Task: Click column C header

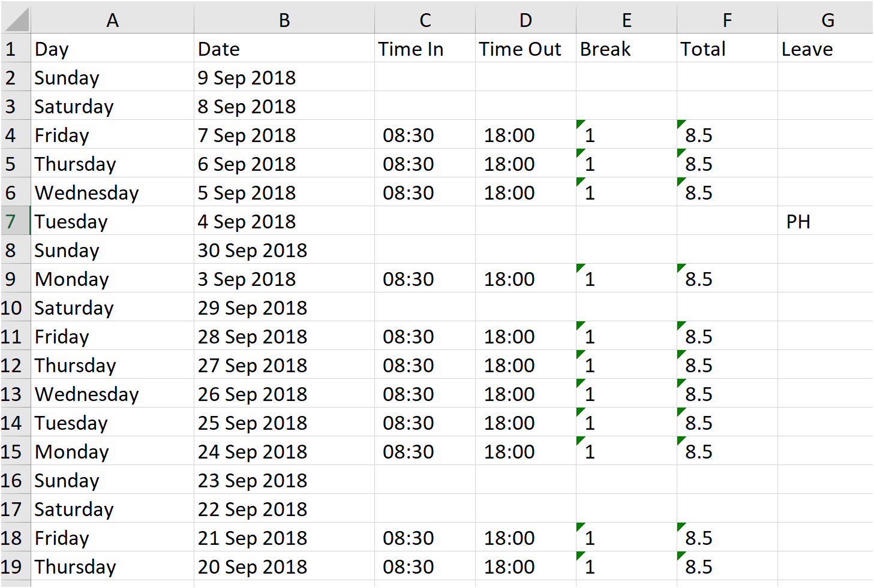Action: tap(425, 20)
